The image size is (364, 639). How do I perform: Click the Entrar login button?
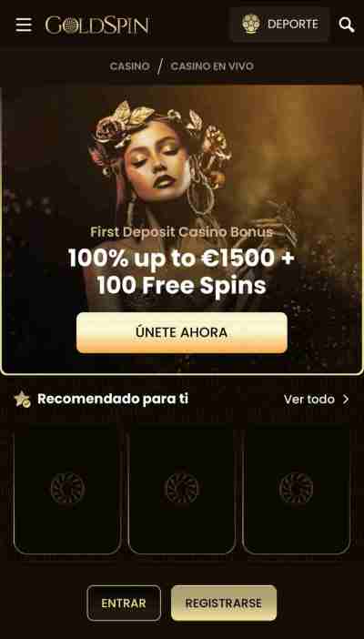tap(124, 603)
